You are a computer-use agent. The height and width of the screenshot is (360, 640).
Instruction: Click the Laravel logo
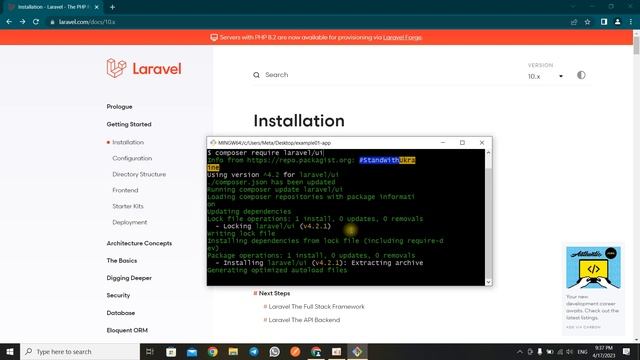coord(144,68)
